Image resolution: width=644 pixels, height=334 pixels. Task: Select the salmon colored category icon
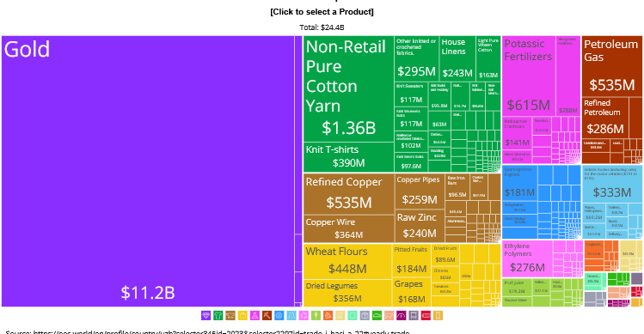pos(389,315)
